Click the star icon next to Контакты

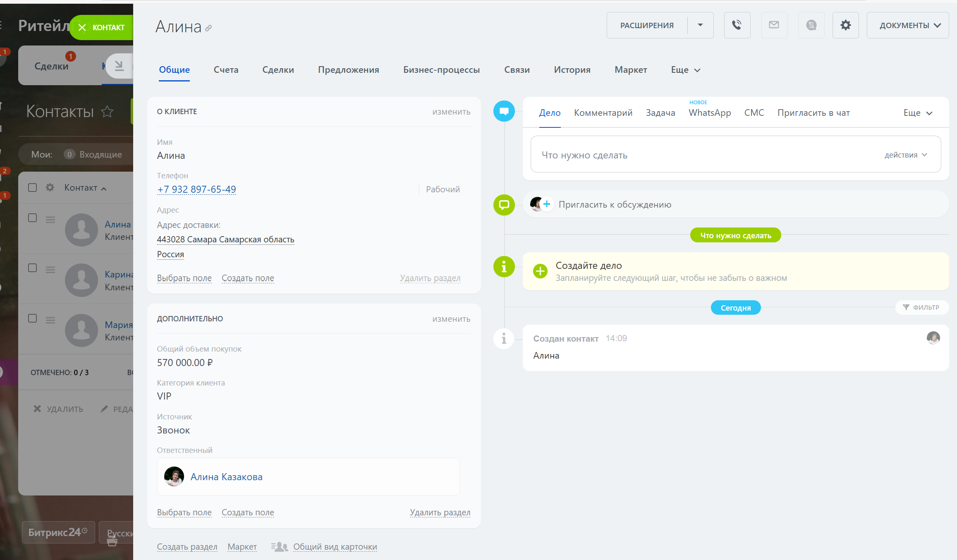(107, 111)
